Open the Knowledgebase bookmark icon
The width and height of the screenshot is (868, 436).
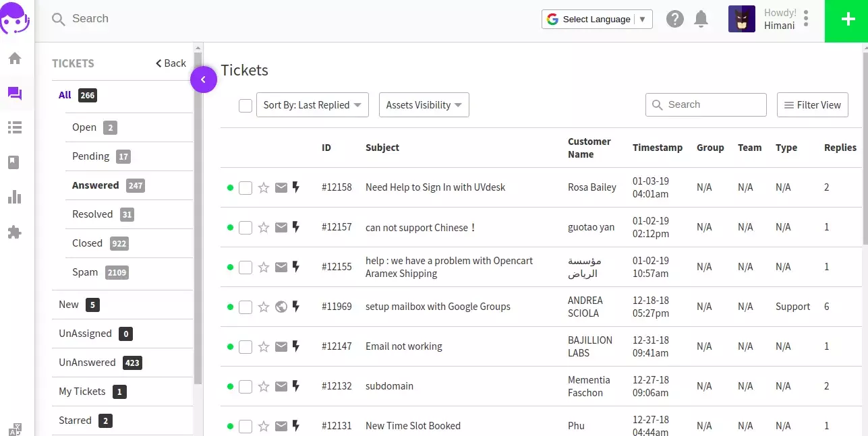(14, 162)
